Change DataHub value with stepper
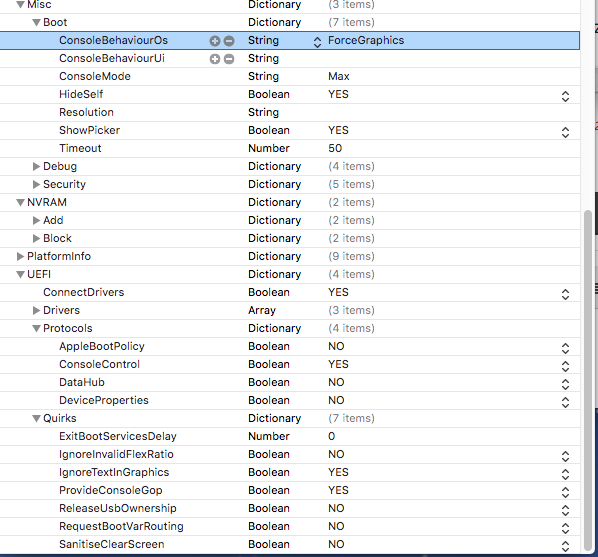 click(x=565, y=384)
